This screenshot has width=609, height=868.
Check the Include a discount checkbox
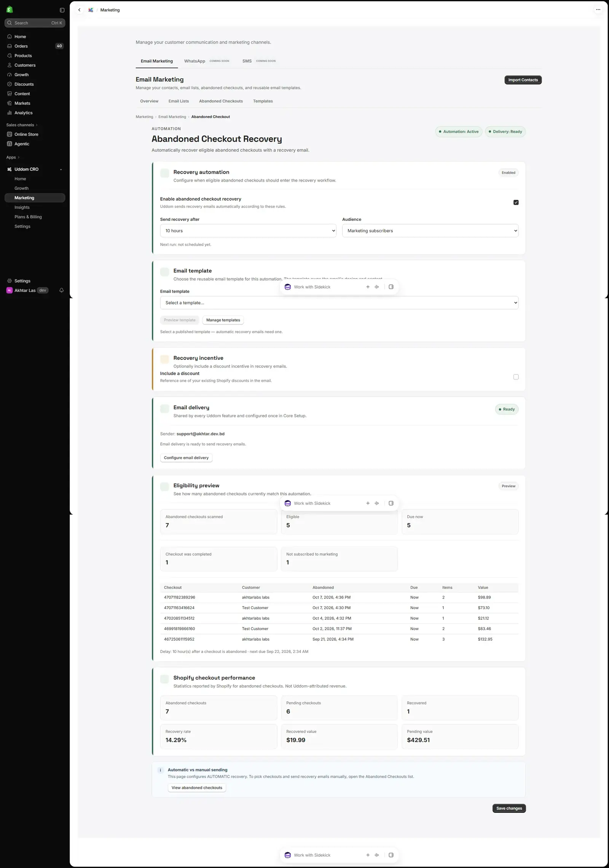coord(516,377)
